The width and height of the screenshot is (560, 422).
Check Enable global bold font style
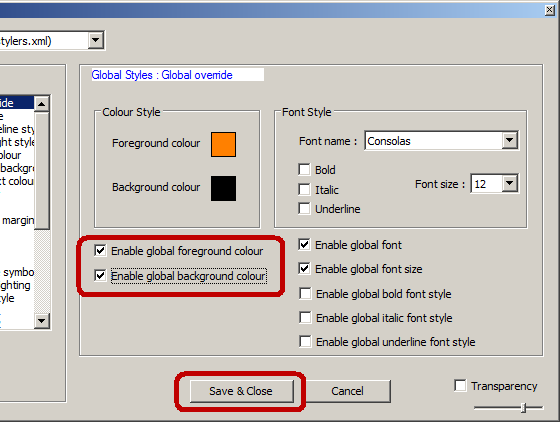pos(305,293)
